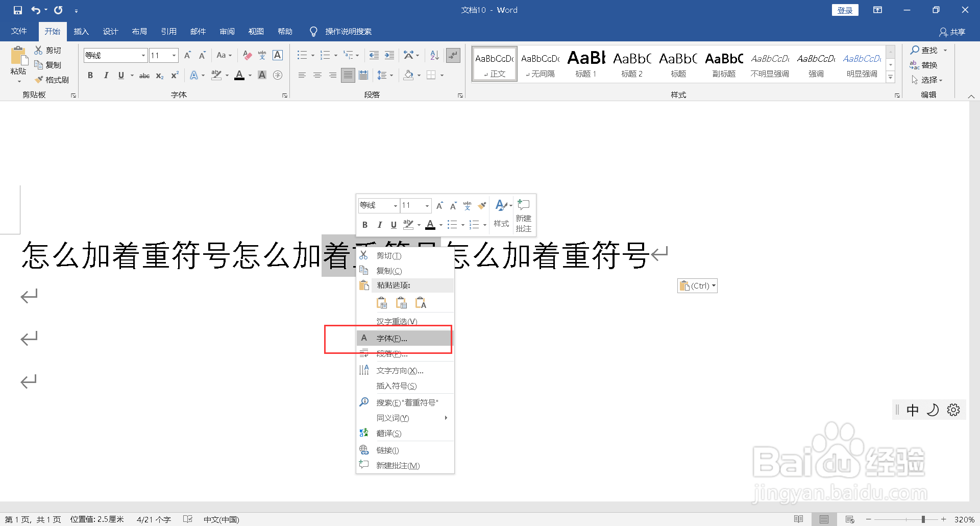
Task: Toggle show paragraph marks
Action: coord(453,55)
